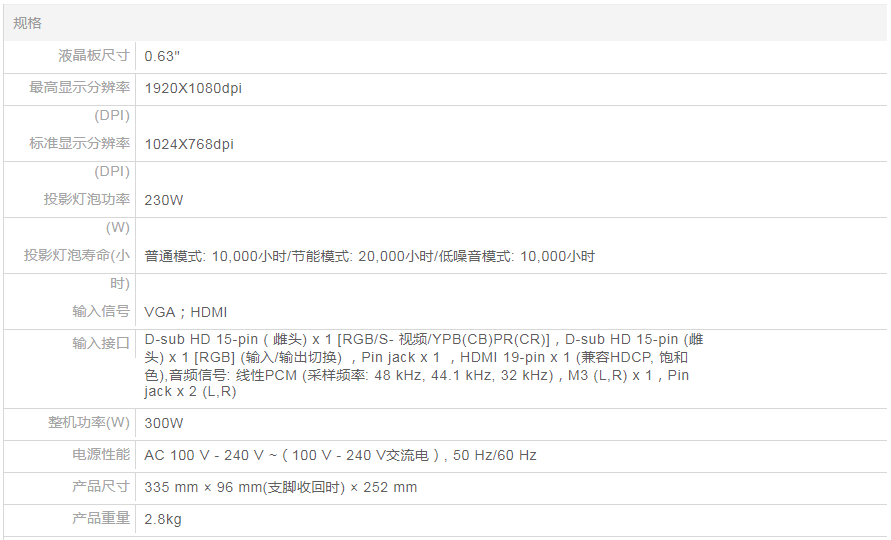Click the 2.8kg product weight value
This screenshot has width=891, height=540.
coord(163,519)
